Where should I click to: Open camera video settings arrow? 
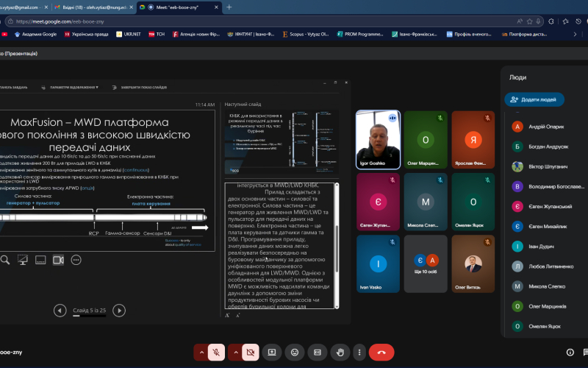pos(235,353)
